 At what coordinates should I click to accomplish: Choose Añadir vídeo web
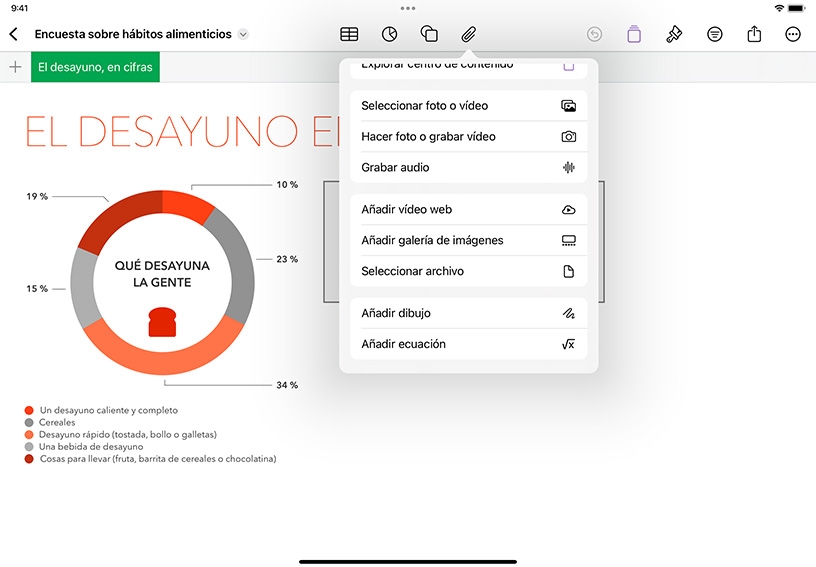(x=468, y=209)
